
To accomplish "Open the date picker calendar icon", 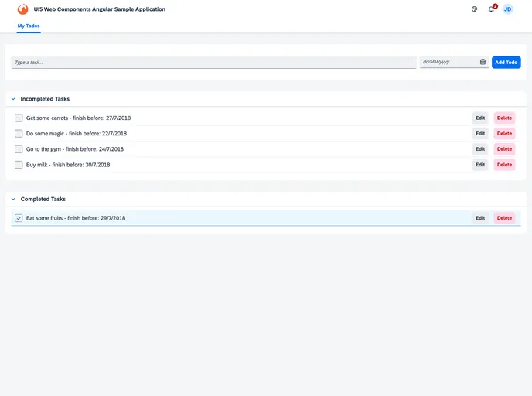I will [483, 62].
